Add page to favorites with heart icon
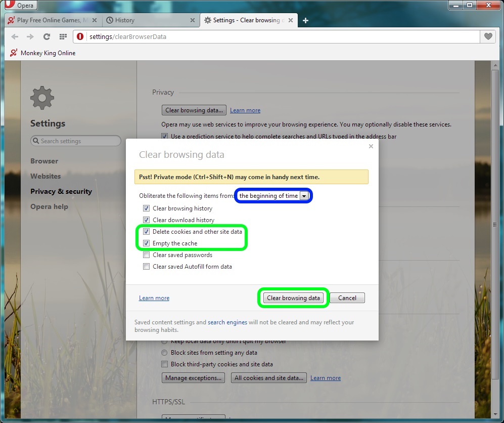 pyautogui.click(x=488, y=36)
